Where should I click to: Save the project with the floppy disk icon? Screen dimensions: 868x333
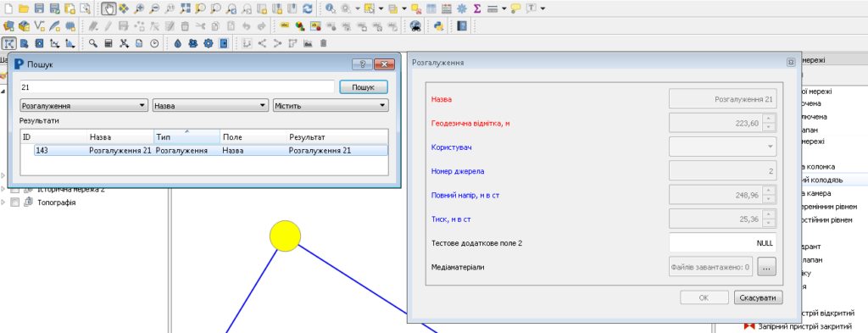39,8
